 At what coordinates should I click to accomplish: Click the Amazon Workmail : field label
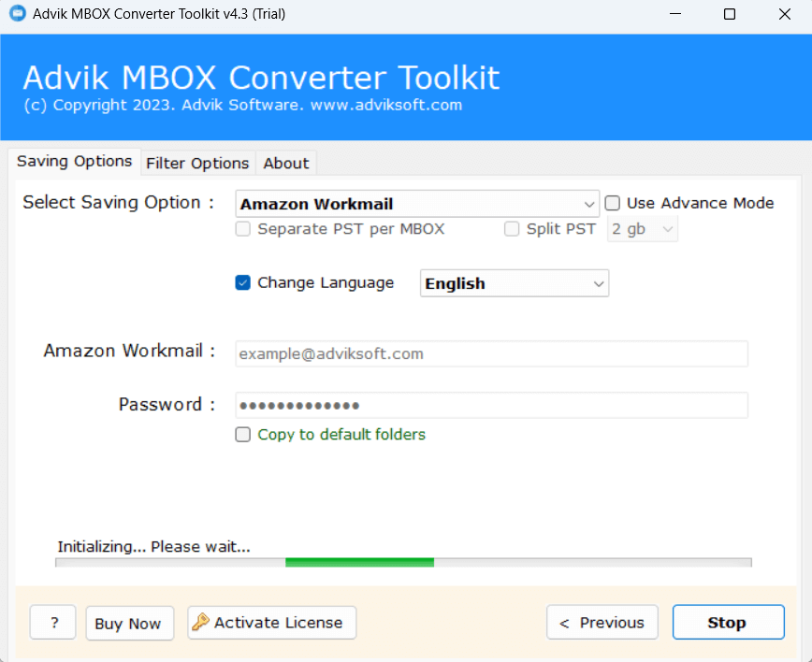(129, 351)
